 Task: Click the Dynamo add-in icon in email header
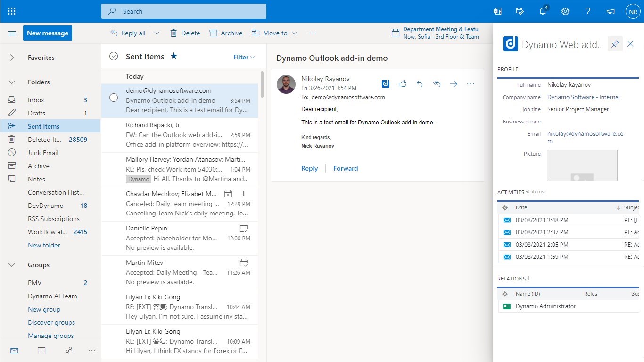pyautogui.click(x=386, y=84)
